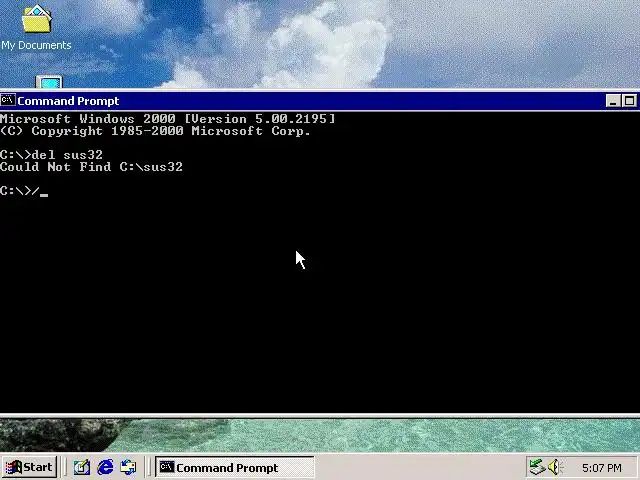Screen dimensions: 640x480
Task: Open the My Documents desktop folder icon
Action: click(x=36, y=19)
